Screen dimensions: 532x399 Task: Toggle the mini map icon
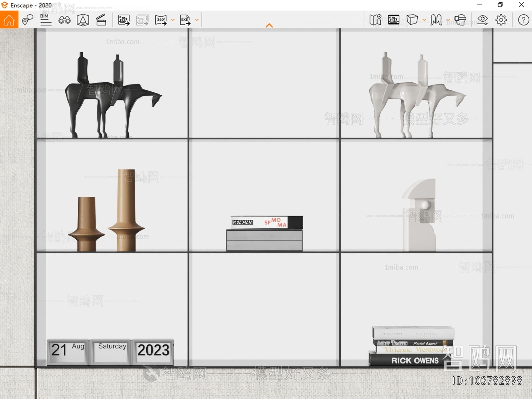pyautogui.click(x=375, y=20)
